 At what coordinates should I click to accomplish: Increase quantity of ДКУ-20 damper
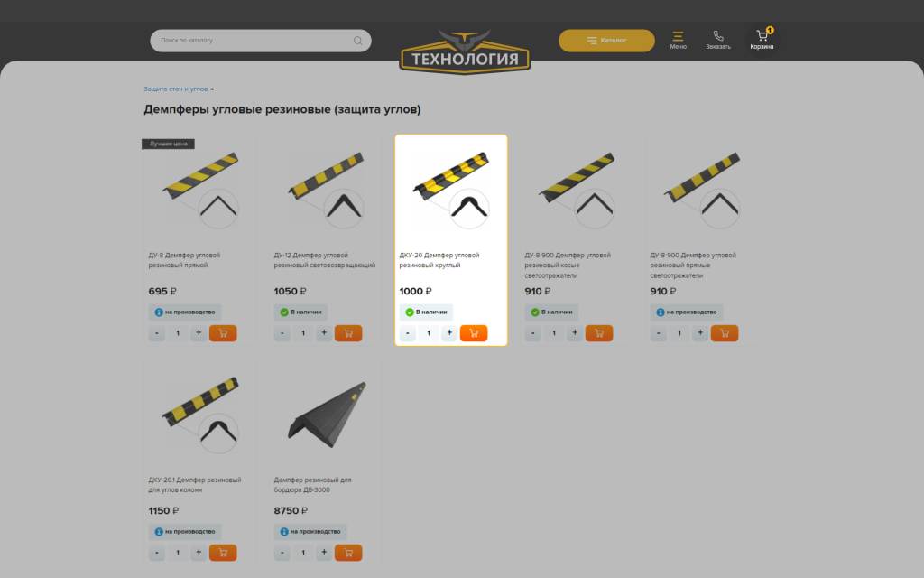449,333
